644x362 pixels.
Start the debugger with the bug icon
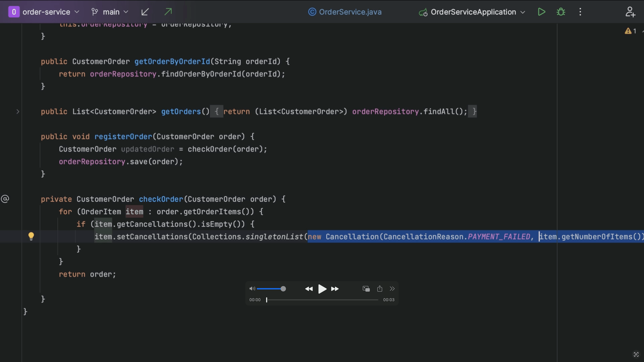pos(561,12)
